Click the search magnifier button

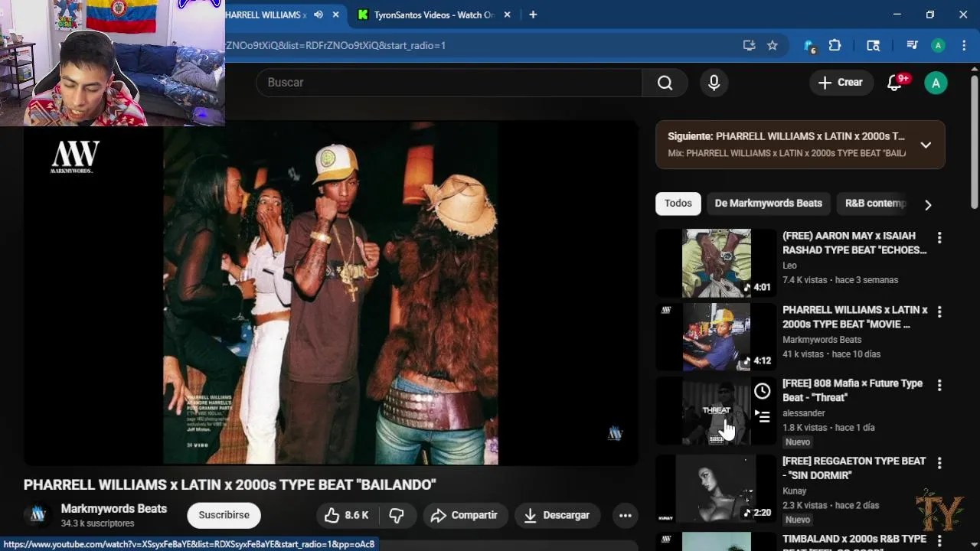coord(665,83)
